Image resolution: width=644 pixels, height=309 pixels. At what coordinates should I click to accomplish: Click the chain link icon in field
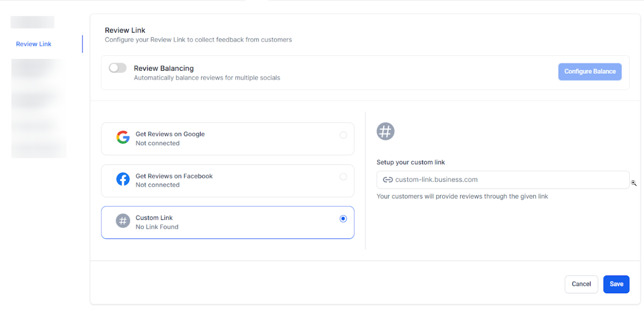point(388,180)
